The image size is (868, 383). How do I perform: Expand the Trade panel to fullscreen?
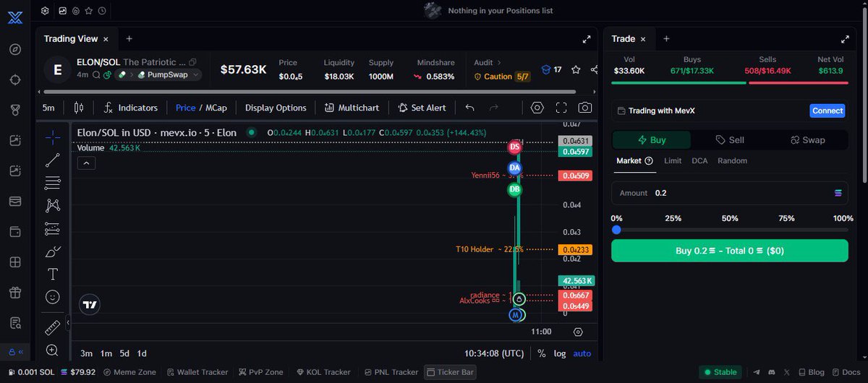click(x=844, y=39)
